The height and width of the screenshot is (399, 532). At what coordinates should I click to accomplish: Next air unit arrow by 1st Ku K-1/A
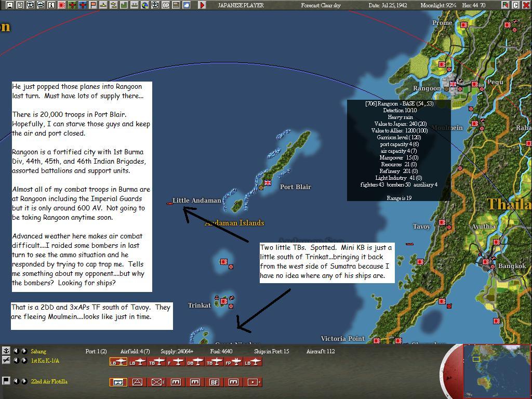[x=24, y=361]
